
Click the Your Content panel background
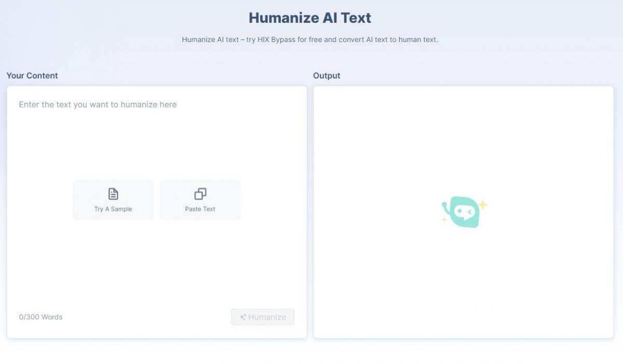[x=156, y=260]
